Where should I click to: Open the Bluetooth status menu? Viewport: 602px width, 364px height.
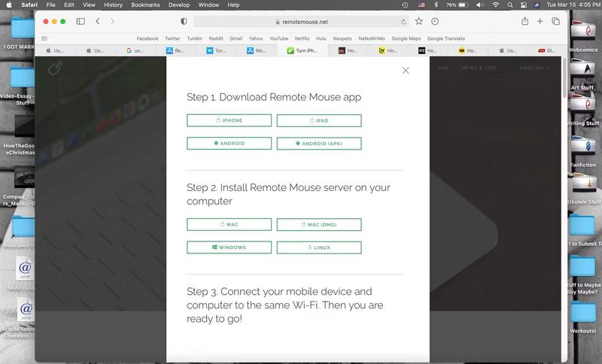pos(436,5)
